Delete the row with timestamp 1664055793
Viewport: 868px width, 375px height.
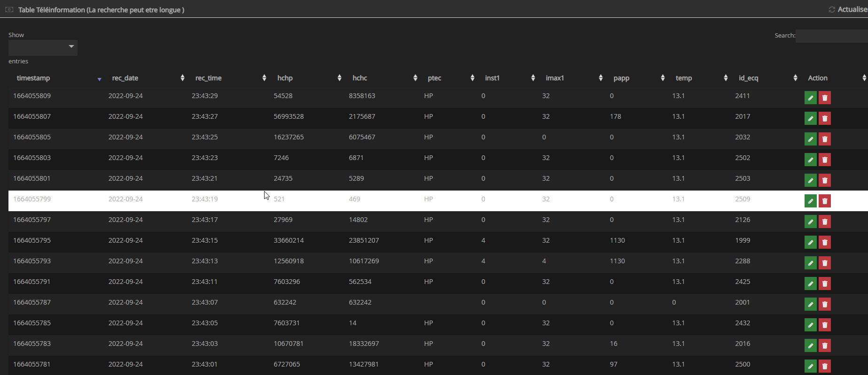[x=825, y=263]
